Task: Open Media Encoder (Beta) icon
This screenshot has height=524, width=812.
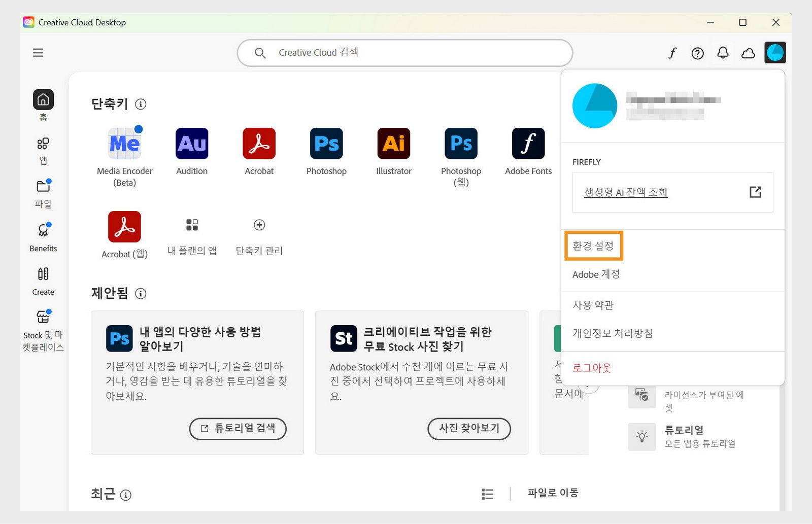Action: pos(124,144)
